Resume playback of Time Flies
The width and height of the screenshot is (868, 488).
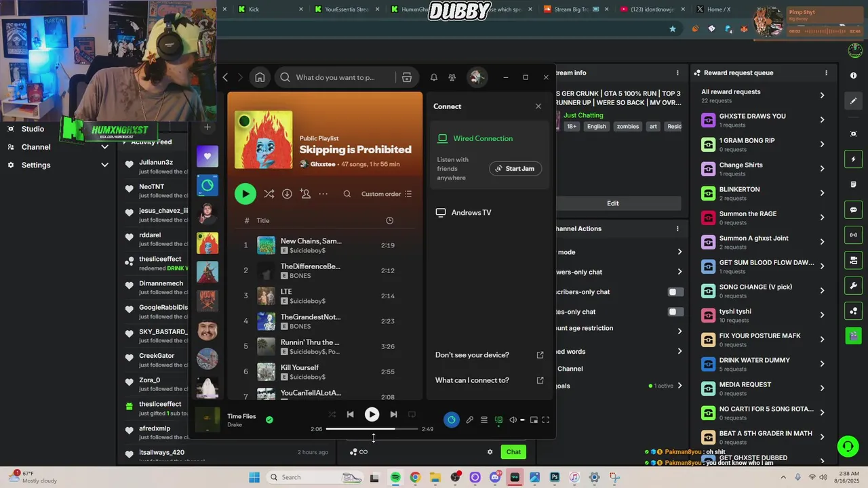click(372, 414)
